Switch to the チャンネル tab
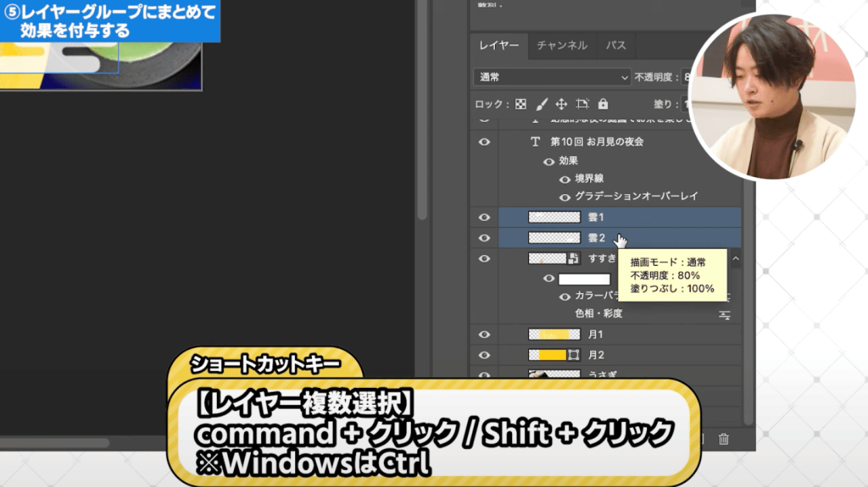868x487 pixels. pos(562,46)
